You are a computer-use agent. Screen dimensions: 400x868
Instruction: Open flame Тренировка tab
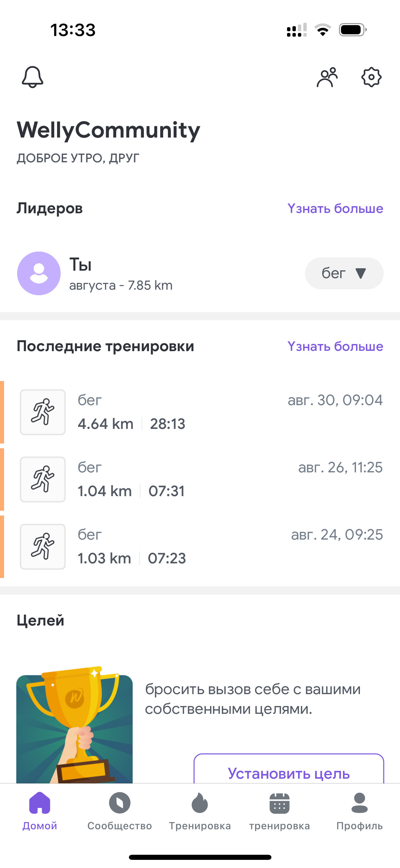[200, 811]
